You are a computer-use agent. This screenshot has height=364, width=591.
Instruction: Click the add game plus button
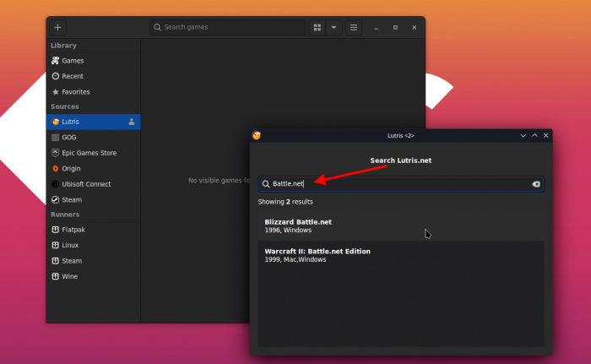click(57, 28)
